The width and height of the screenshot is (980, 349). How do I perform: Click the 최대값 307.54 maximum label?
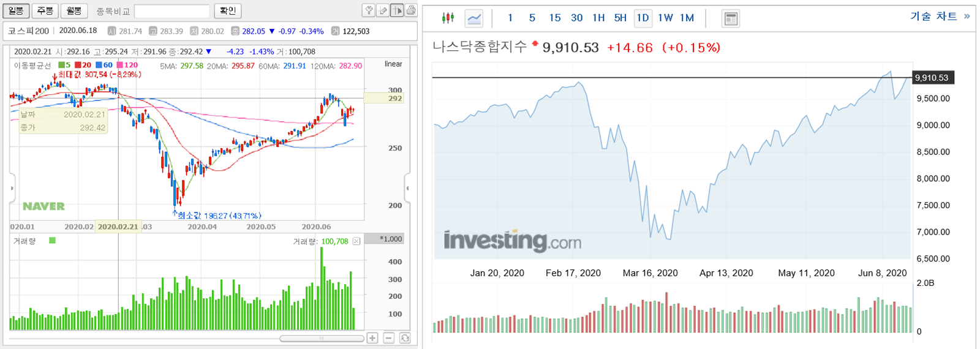pos(99,74)
